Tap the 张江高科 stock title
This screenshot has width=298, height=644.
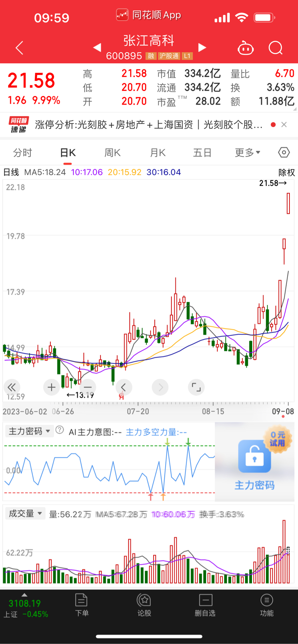click(x=149, y=41)
